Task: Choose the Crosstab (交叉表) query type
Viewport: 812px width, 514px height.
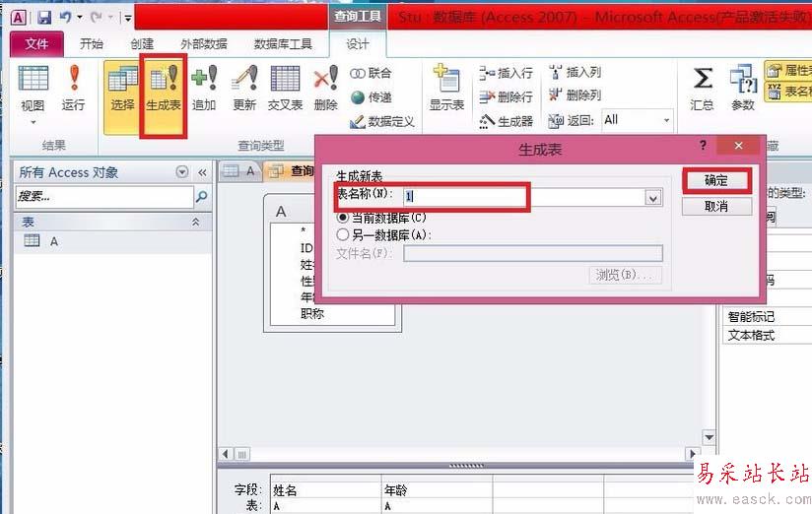Action: pyautogui.click(x=285, y=88)
